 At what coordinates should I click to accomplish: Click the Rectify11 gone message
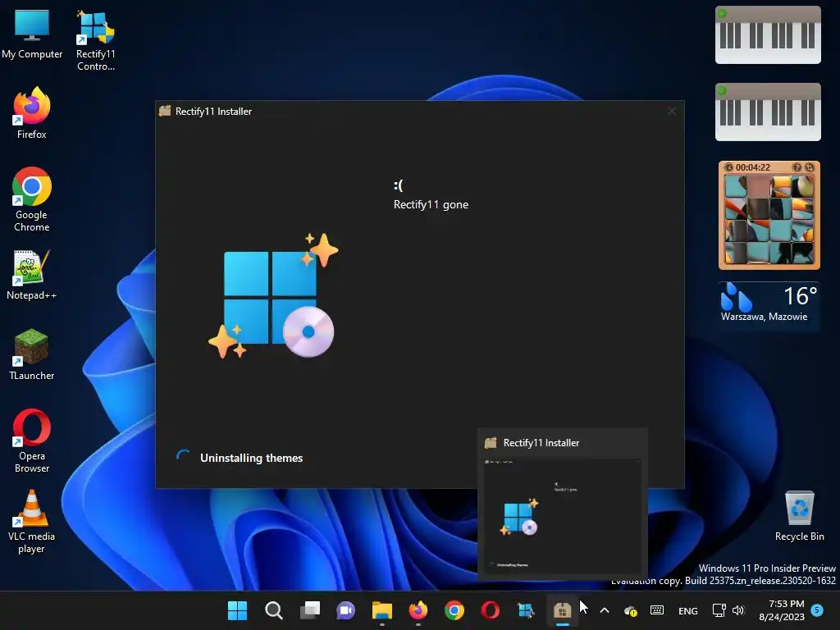tap(431, 204)
